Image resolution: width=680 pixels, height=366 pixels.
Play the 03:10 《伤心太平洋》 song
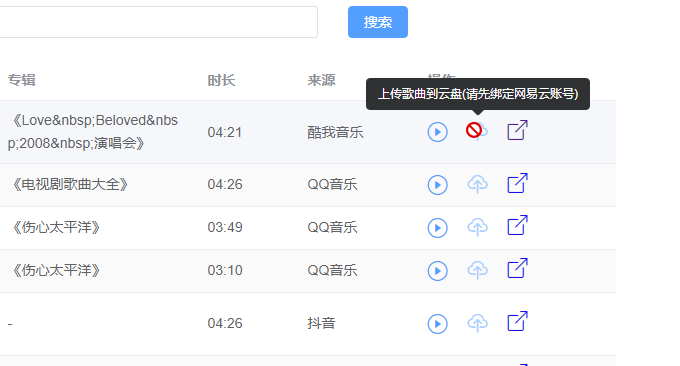click(437, 271)
